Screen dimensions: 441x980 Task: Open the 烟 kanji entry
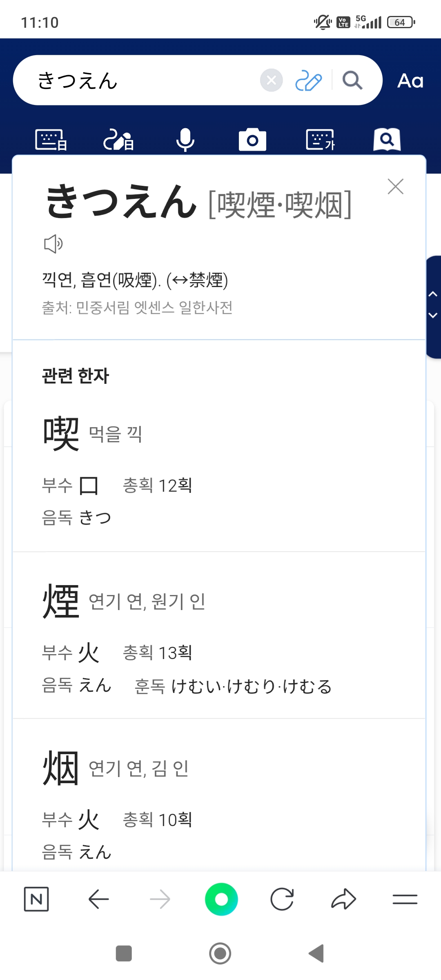61,768
